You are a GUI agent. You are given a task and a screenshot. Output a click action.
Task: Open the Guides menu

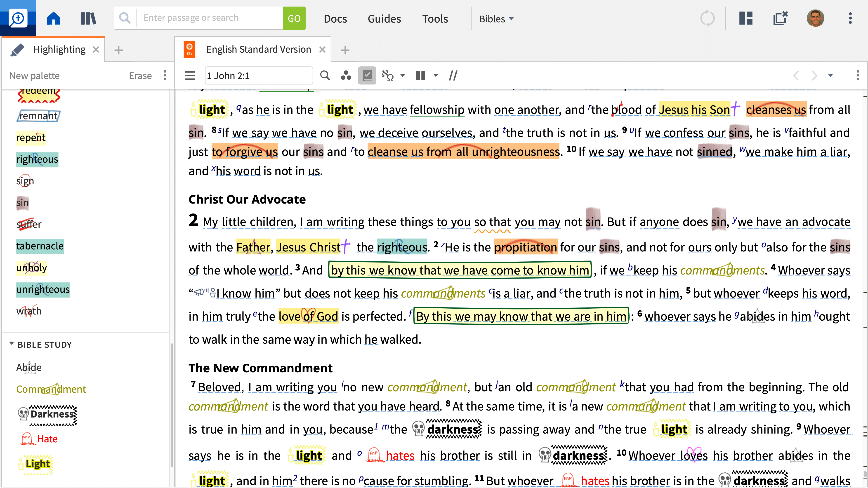(384, 19)
